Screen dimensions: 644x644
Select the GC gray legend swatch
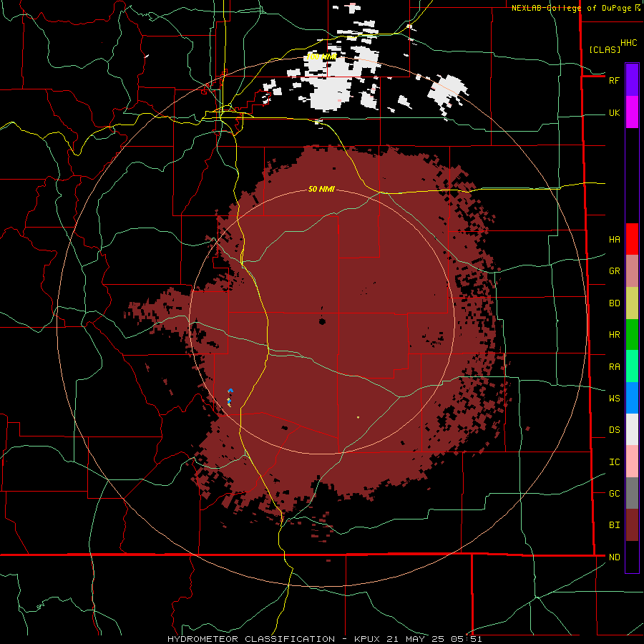click(632, 493)
